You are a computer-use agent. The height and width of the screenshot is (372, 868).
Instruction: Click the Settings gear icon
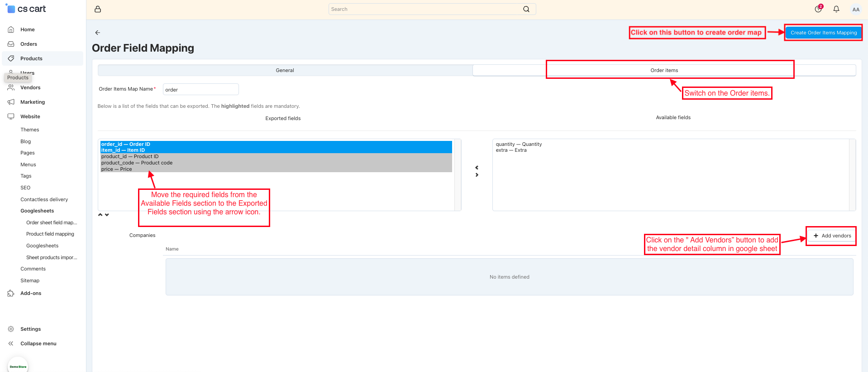(11, 329)
